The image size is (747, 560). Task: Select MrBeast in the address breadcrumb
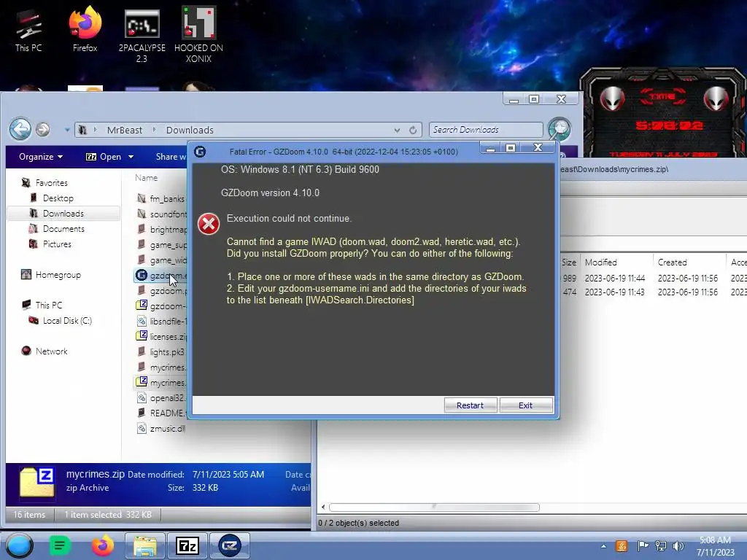pos(124,130)
